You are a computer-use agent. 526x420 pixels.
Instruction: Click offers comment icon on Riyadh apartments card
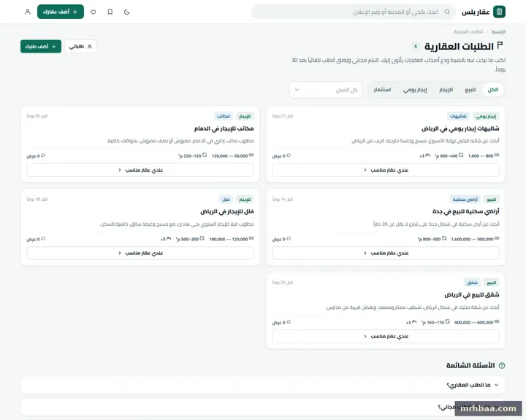click(289, 321)
